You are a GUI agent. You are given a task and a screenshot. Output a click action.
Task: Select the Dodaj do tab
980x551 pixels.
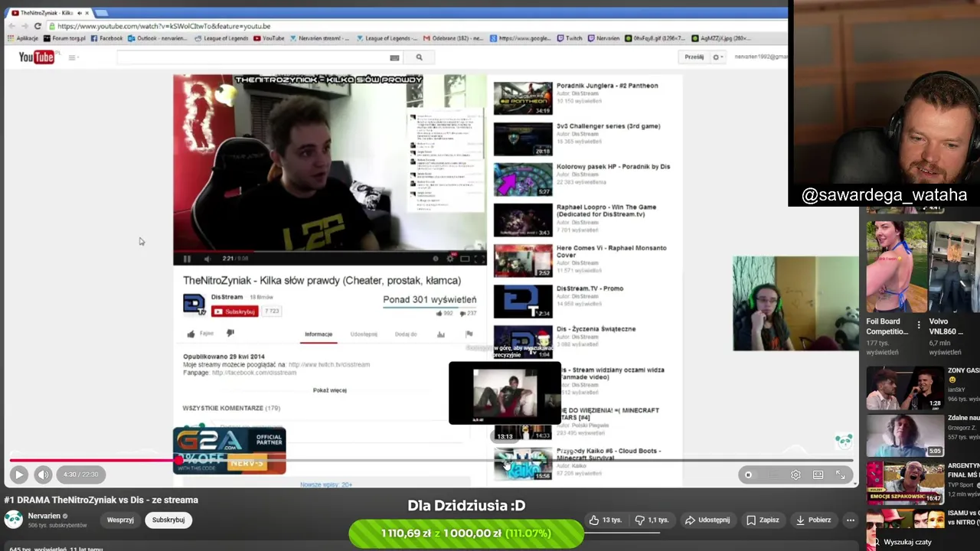click(406, 334)
